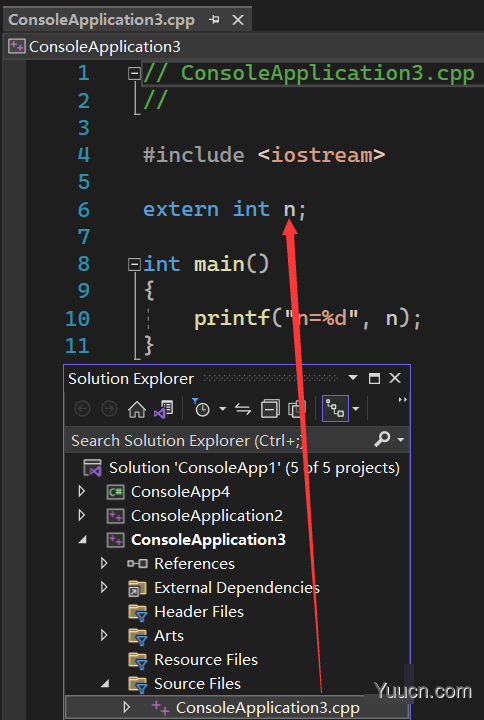
Task: Click the Search Solution Explorer field
Action: pos(220,440)
